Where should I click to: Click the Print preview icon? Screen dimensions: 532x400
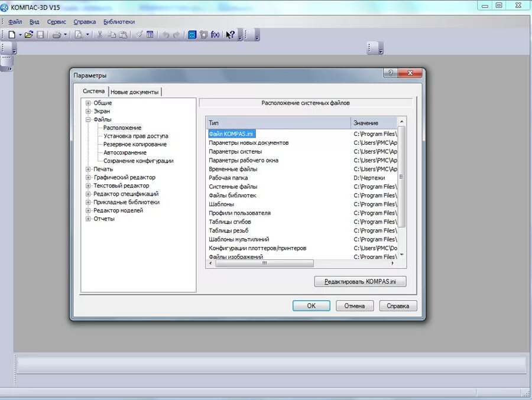coord(79,35)
